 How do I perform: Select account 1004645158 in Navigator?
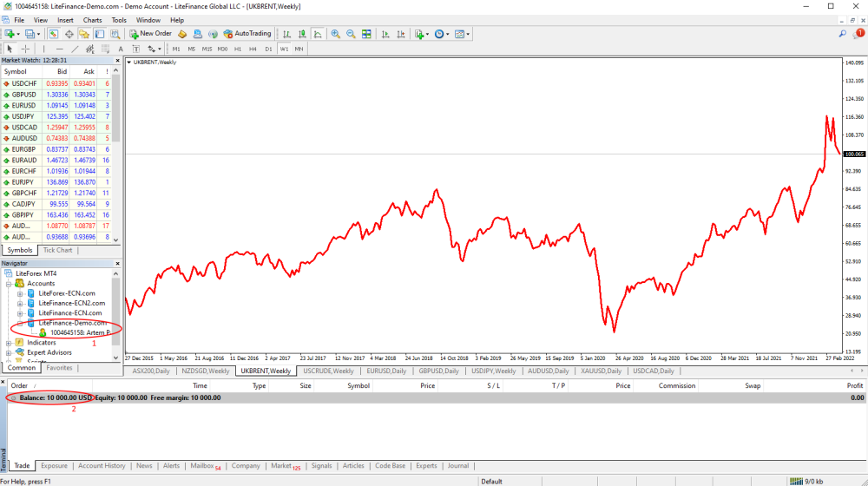(x=80, y=332)
